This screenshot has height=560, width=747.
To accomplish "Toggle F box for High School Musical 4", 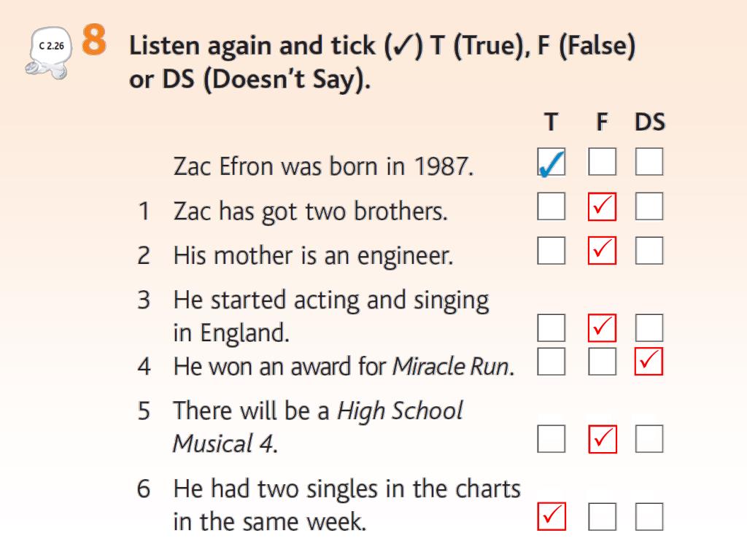I will (x=602, y=439).
